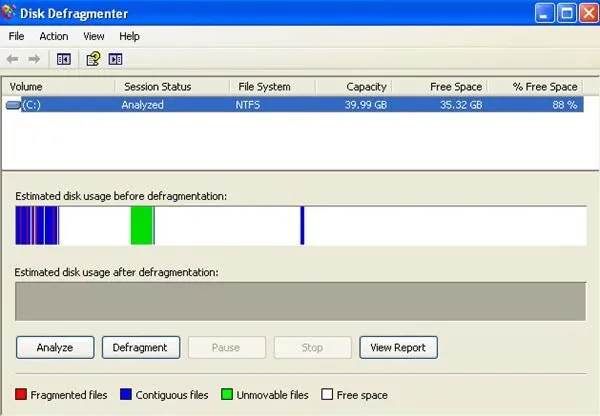The image size is (600, 416).
Task: Click the green unmovable block in usage bar
Action: coord(142,225)
